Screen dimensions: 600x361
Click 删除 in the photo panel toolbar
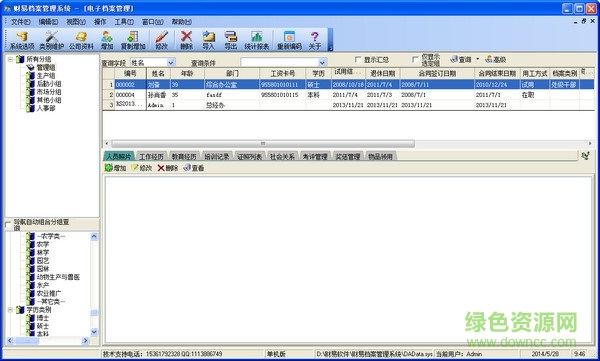tap(168, 168)
